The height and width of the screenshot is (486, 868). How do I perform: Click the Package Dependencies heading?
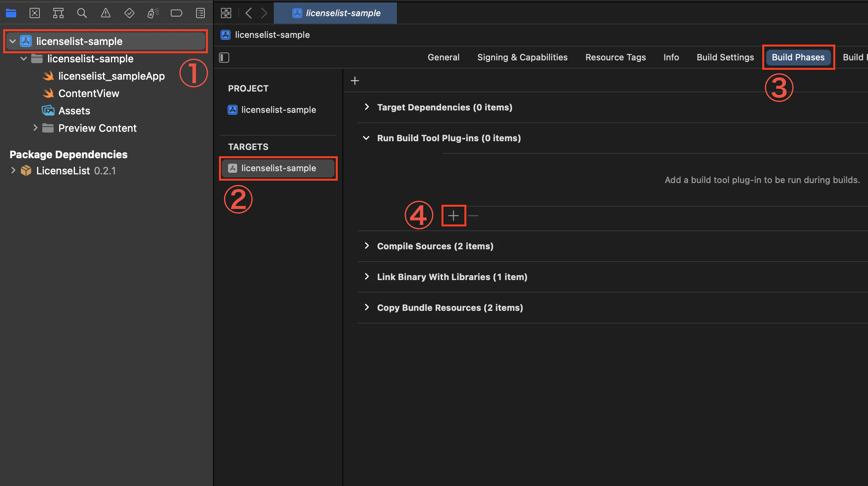68,154
